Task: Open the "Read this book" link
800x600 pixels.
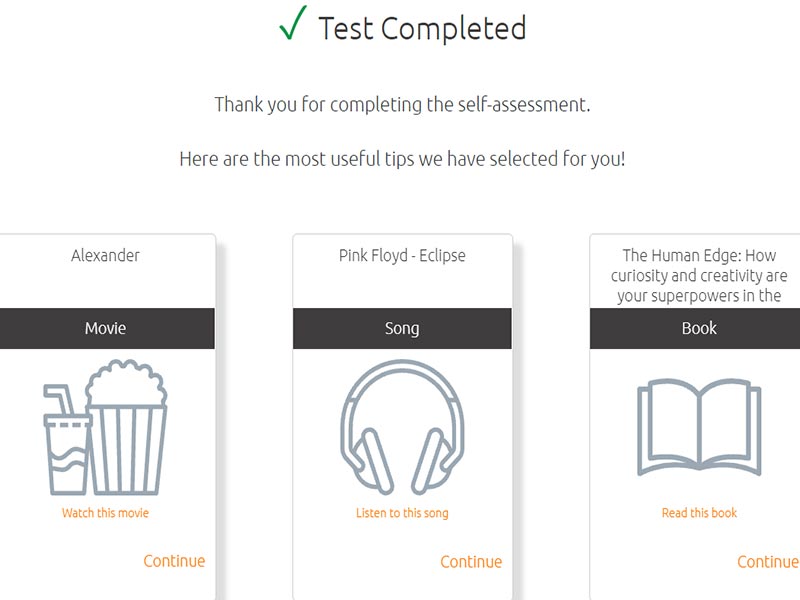Action: click(x=699, y=513)
